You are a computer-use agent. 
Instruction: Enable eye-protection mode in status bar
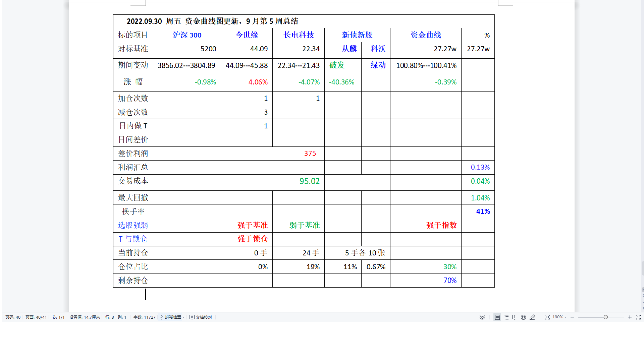482,317
